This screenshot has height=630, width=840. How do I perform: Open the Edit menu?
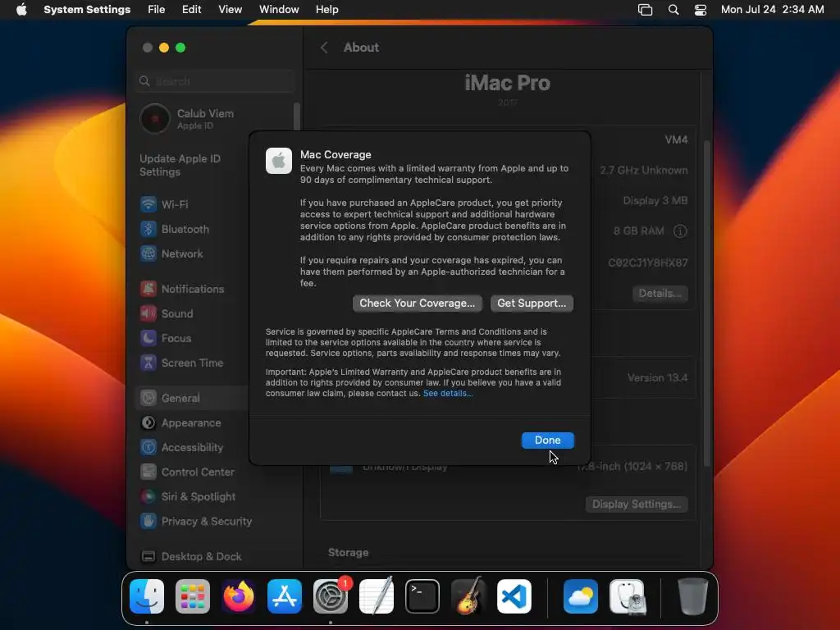coord(191,10)
